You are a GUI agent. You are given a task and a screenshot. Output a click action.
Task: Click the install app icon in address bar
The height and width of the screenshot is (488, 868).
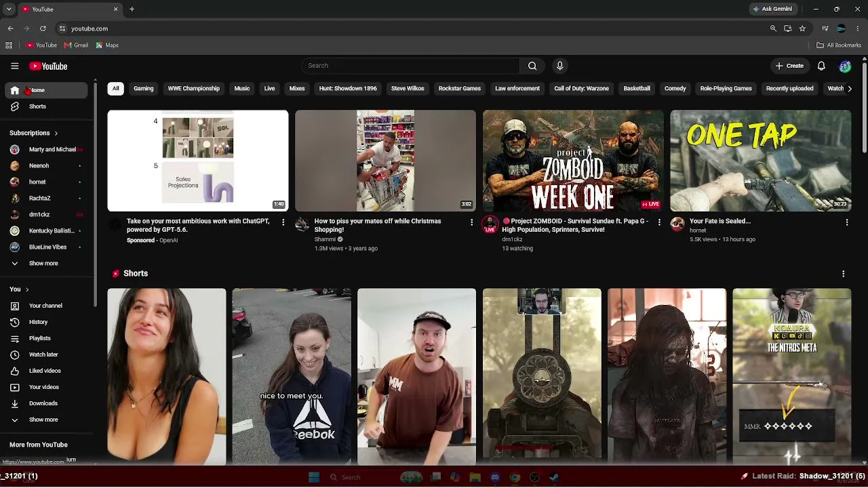787,28
